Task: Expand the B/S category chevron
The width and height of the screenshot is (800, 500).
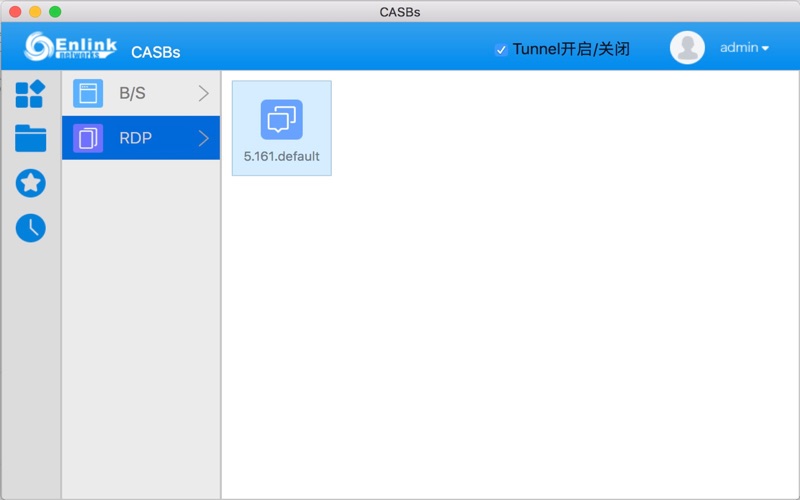Action: pos(204,93)
